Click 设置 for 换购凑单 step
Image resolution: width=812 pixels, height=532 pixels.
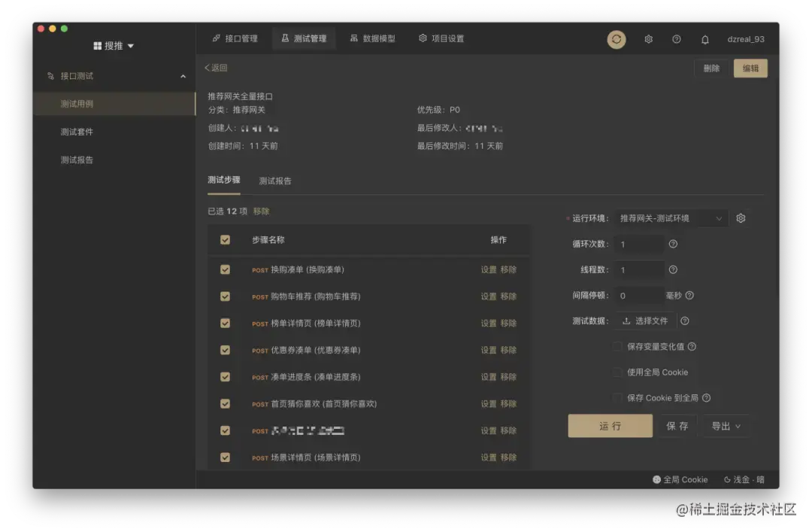(x=489, y=269)
